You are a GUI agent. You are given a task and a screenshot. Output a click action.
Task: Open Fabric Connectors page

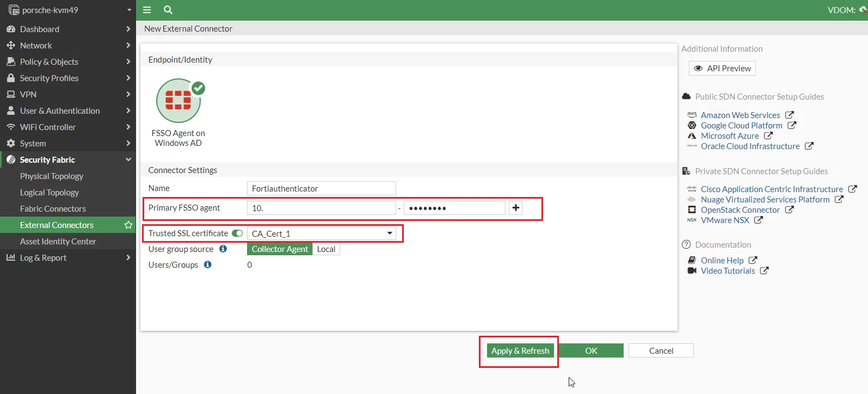click(x=53, y=208)
